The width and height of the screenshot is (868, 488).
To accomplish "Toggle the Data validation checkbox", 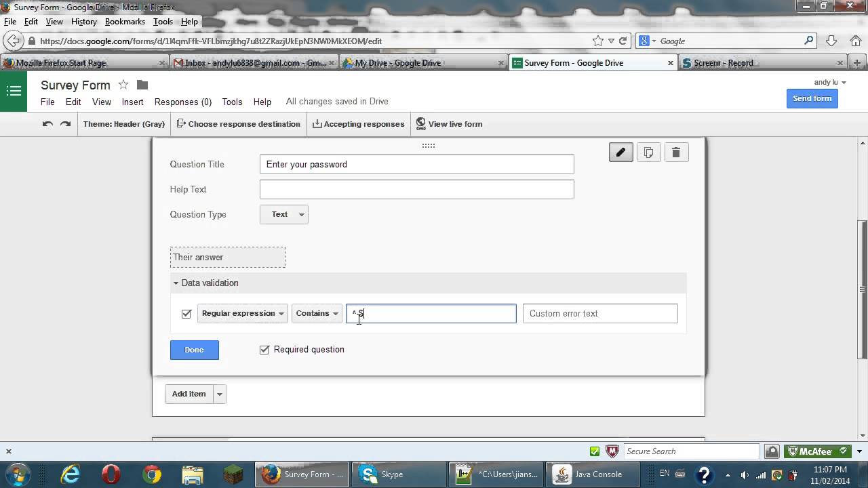I will (186, 314).
